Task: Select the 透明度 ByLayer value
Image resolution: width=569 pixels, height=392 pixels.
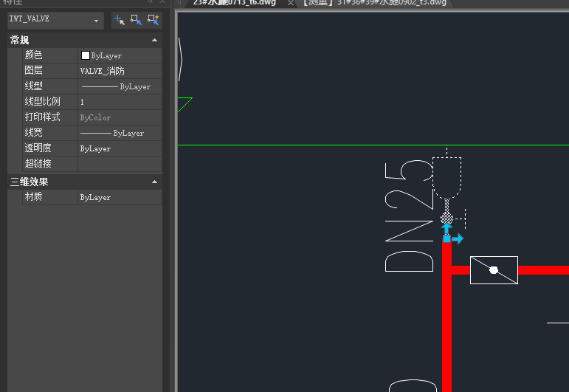Action: [120, 149]
